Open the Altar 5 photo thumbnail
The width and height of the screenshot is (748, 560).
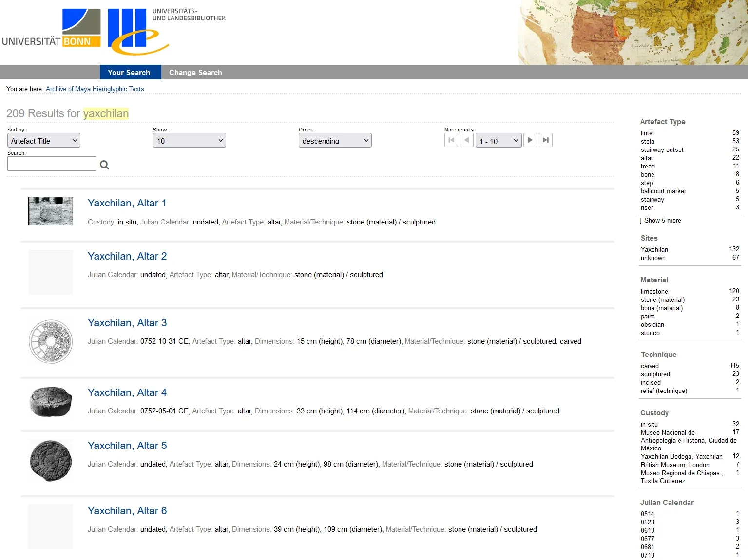(51, 461)
